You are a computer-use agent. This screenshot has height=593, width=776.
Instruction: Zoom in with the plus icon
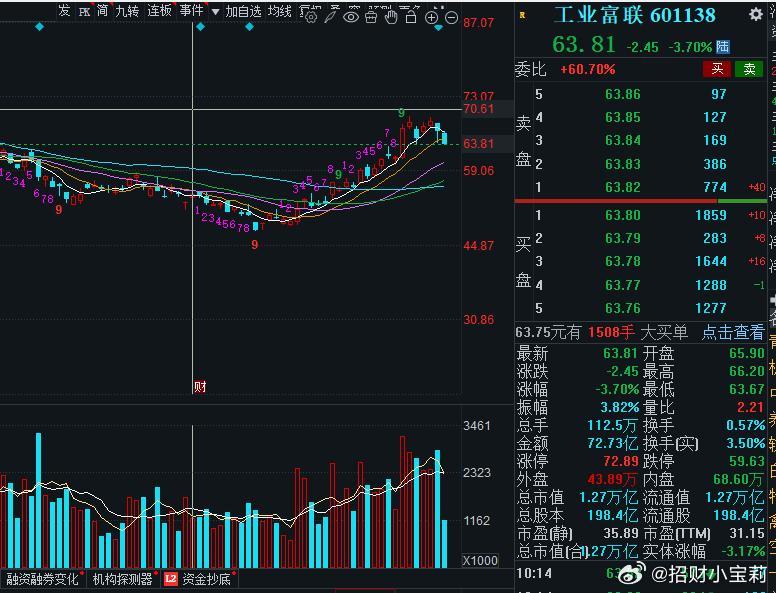[x=432, y=18]
